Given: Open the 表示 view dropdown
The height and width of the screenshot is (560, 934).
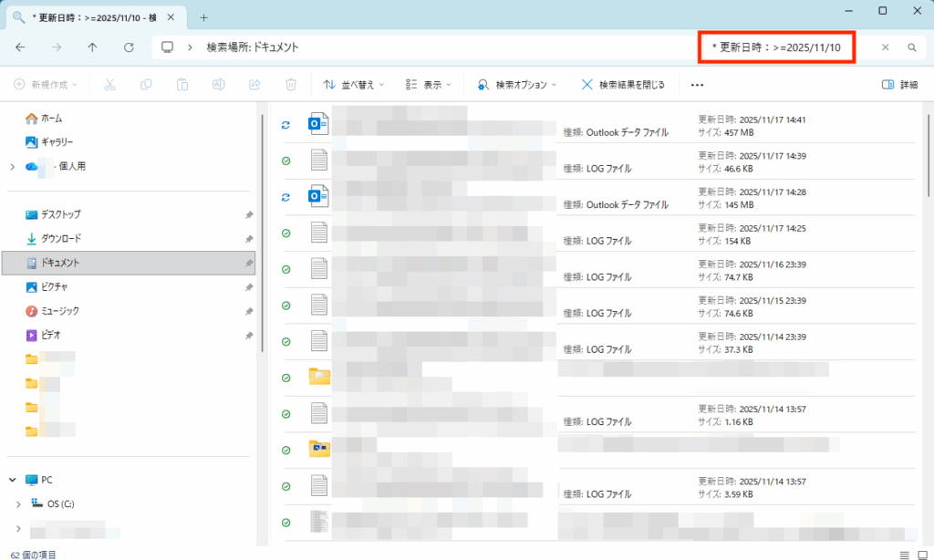Looking at the screenshot, I should click(429, 85).
